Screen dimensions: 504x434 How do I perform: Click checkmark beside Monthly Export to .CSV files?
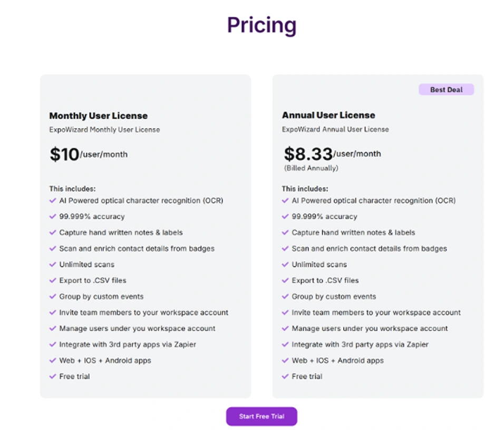tap(53, 280)
